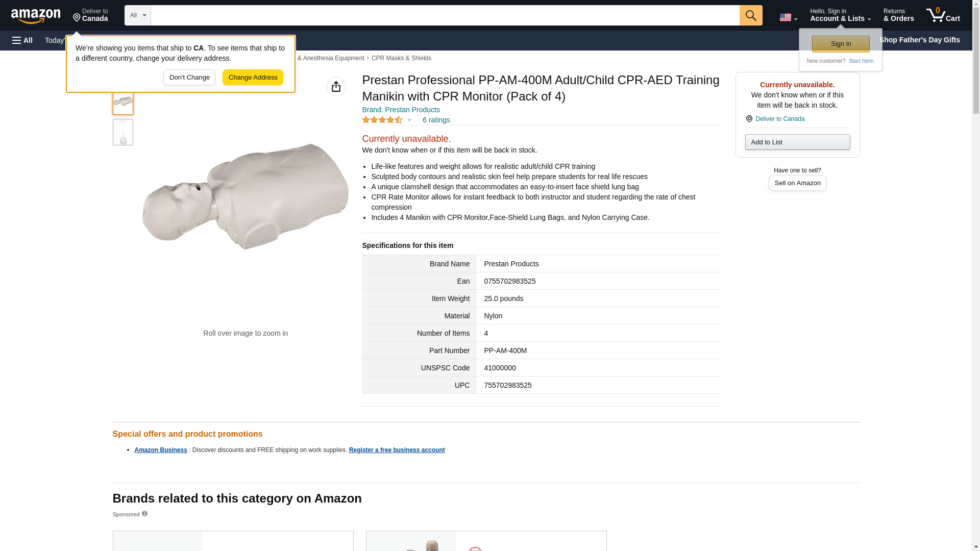Open the 6 ratings link

click(x=436, y=120)
